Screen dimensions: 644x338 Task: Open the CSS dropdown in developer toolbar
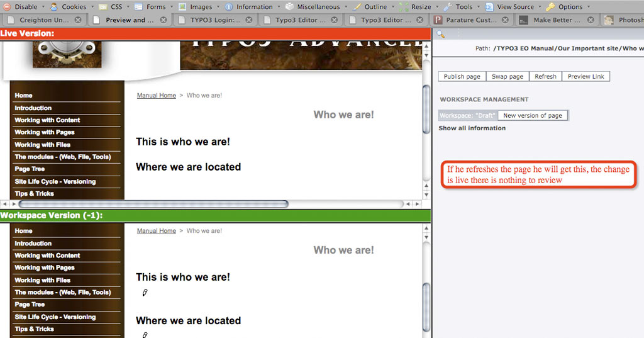click(x=116, y=7)
